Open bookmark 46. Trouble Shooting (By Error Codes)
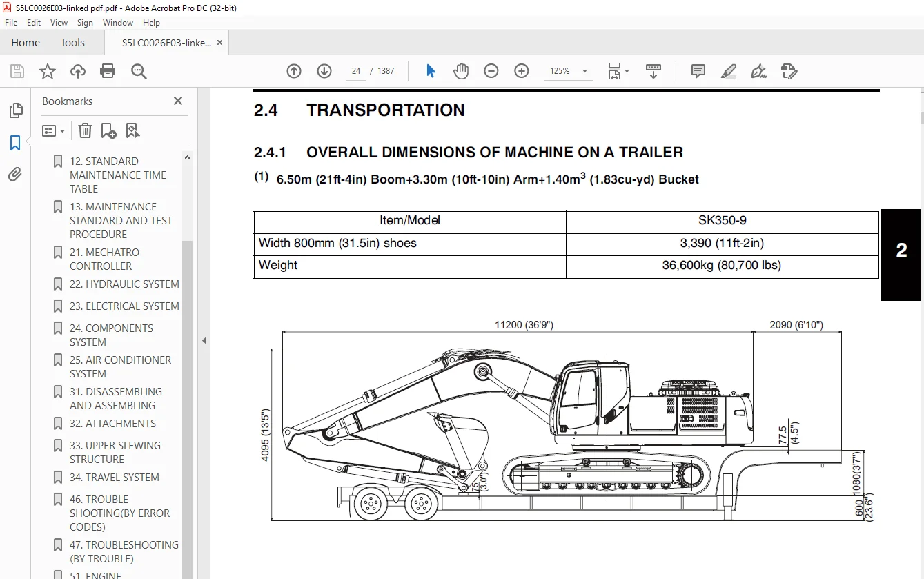The width and height of the screenshot is (924, 579). (x=119, y=513)
